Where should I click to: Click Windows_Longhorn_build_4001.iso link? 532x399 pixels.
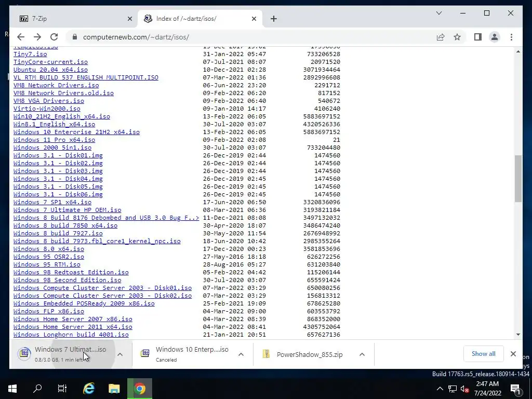71,335
